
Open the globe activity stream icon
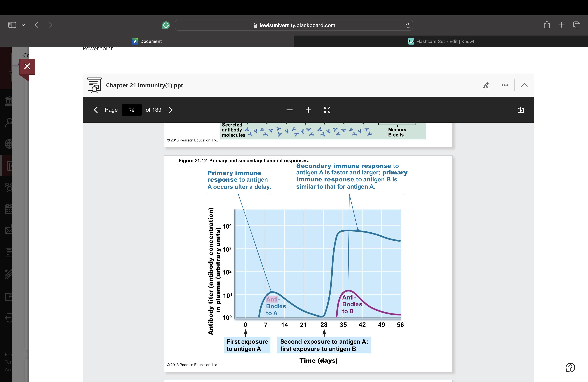(x=8, y=144)
